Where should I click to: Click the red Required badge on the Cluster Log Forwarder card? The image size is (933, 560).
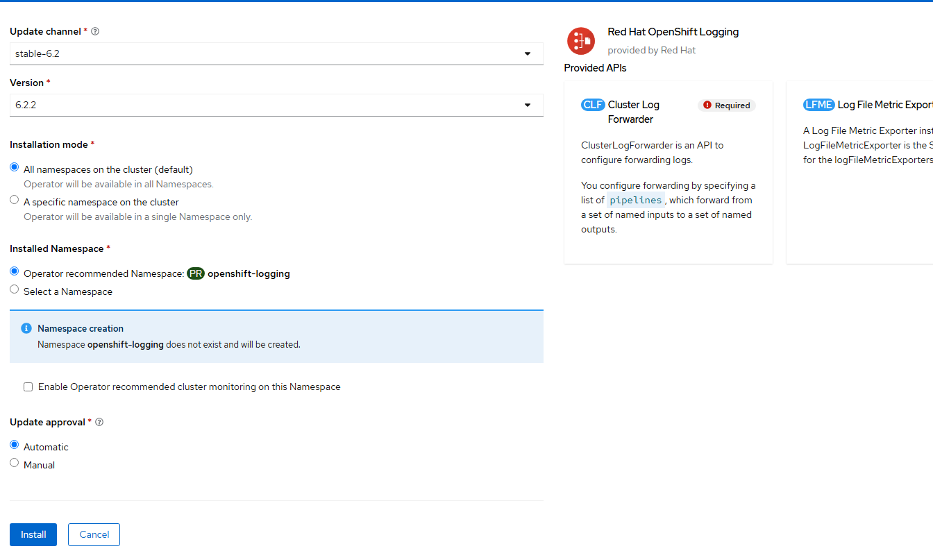pyautogui.click(x=727, y=105)
